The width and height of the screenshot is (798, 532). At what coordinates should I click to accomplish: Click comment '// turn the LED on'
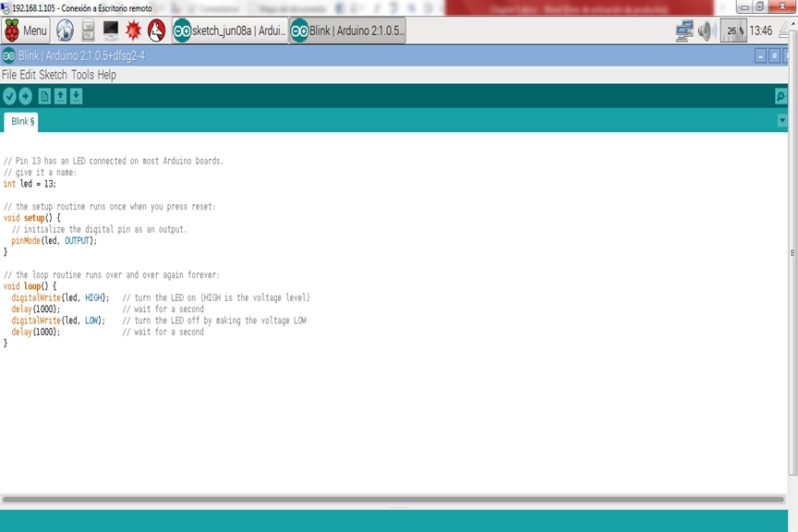click(216, 297)
